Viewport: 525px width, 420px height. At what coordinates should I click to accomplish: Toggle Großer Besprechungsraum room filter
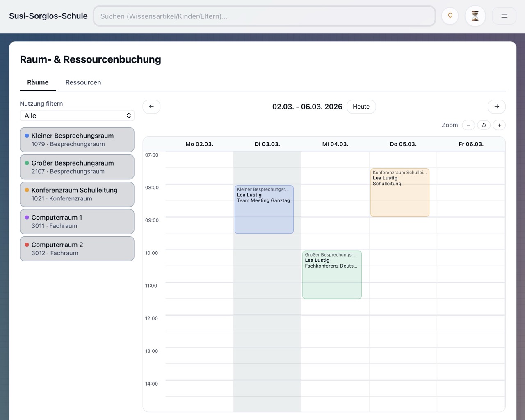(x=77, y=167)
